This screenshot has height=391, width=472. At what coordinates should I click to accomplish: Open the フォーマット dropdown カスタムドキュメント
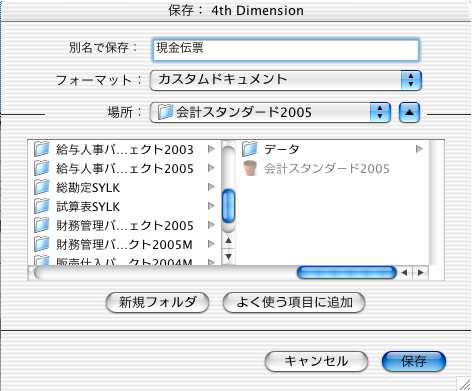coord(286,80)
